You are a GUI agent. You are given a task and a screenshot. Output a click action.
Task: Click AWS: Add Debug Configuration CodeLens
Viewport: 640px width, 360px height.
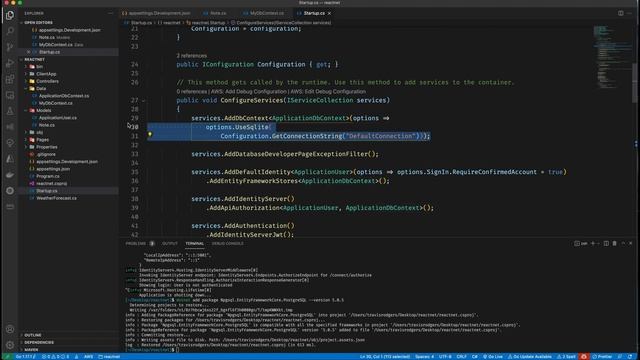[249, 91]
